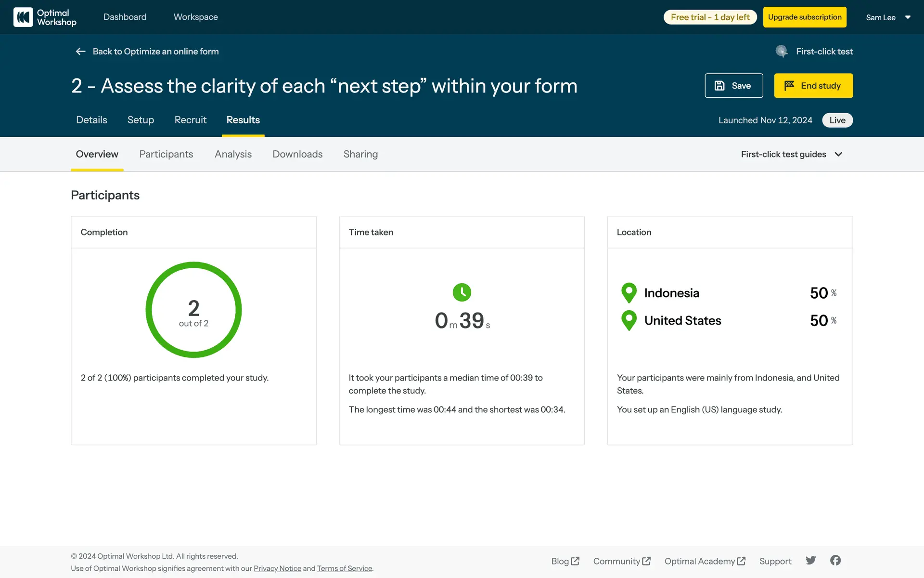Click Upgrade subscription button
Image resolution: width=924 pixels, height=578 pixels.
804,17
